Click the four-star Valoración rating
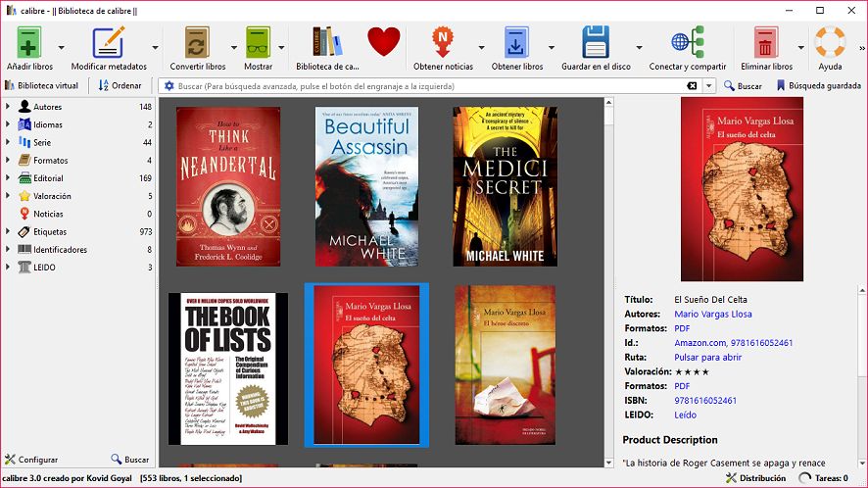Screen dimensions: 868x488 coord(692,371)
